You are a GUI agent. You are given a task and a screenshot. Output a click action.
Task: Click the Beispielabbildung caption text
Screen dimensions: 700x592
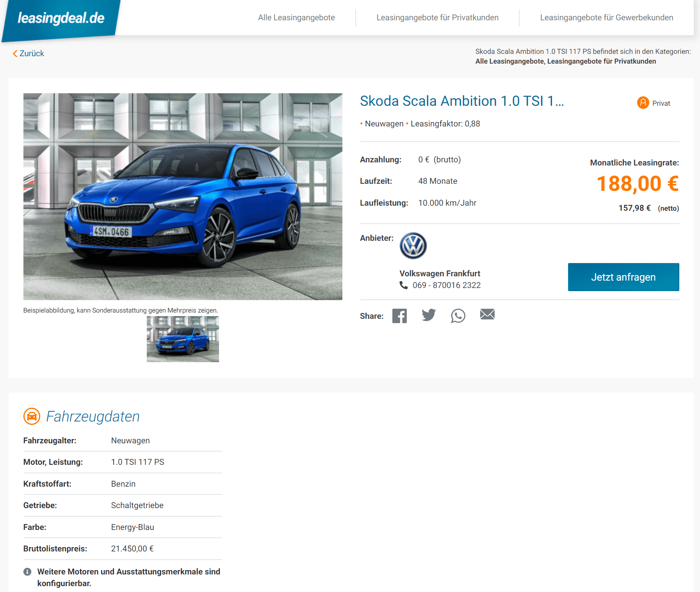click(121, 310)
